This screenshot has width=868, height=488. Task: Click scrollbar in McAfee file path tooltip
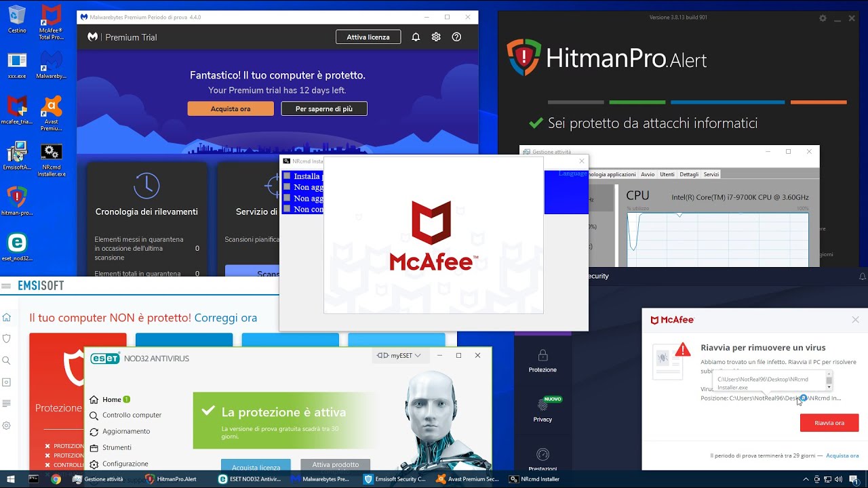coord(829,380)
